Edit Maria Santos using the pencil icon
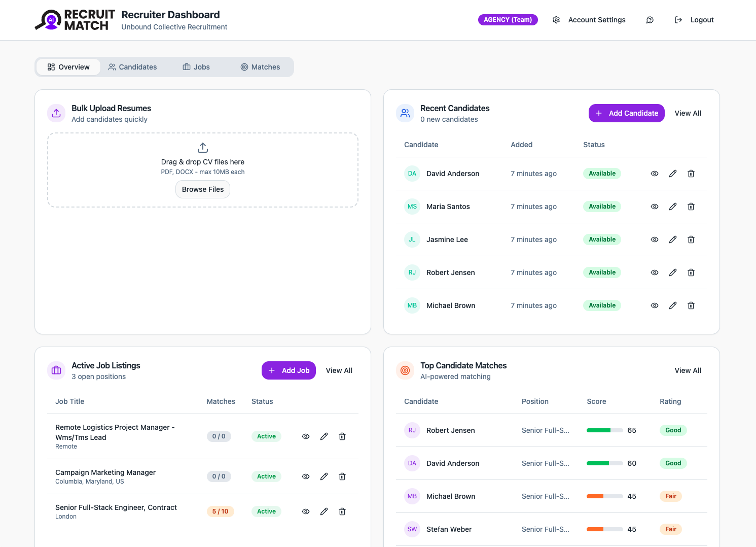The width and height of the screenshot is (756, 547). point(672,207)
